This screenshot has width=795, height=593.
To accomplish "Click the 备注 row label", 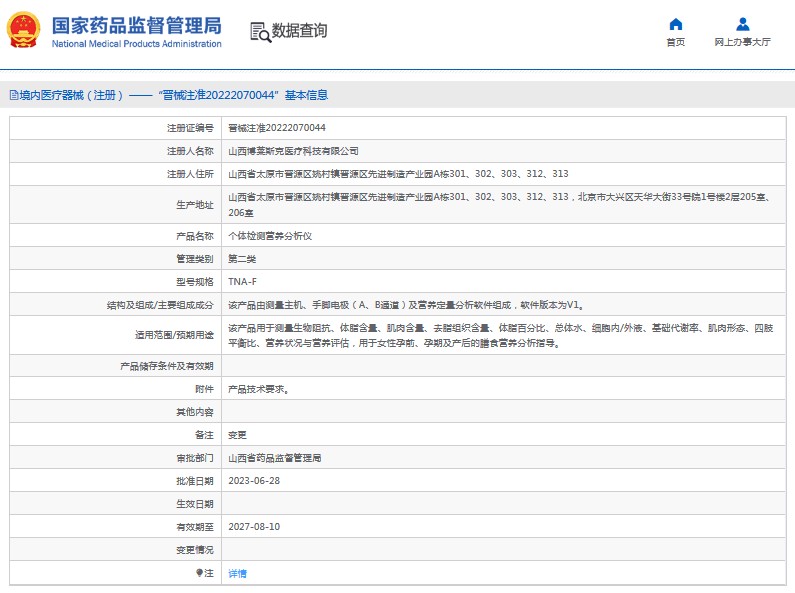I will 204,435.
